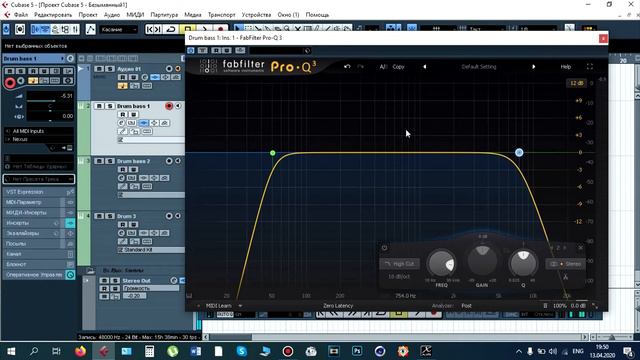
Task: Click the GAIN knob in the band panel
Action: click(482, 260)
